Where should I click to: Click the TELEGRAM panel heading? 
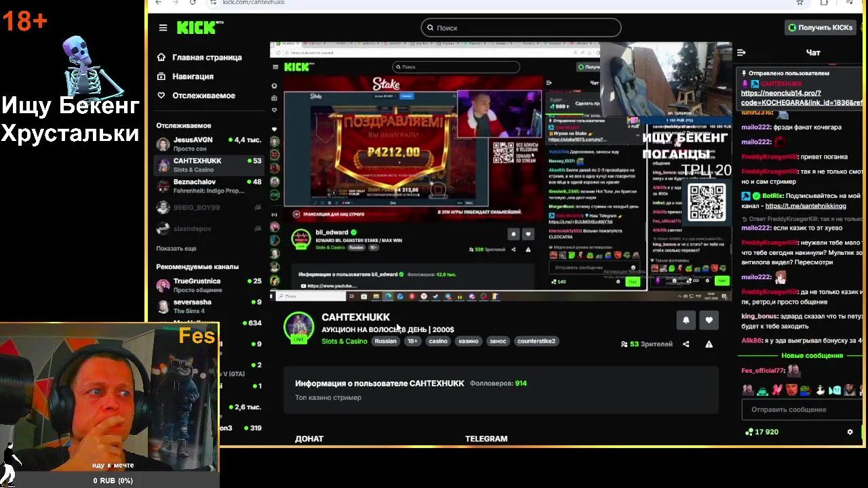486,439
